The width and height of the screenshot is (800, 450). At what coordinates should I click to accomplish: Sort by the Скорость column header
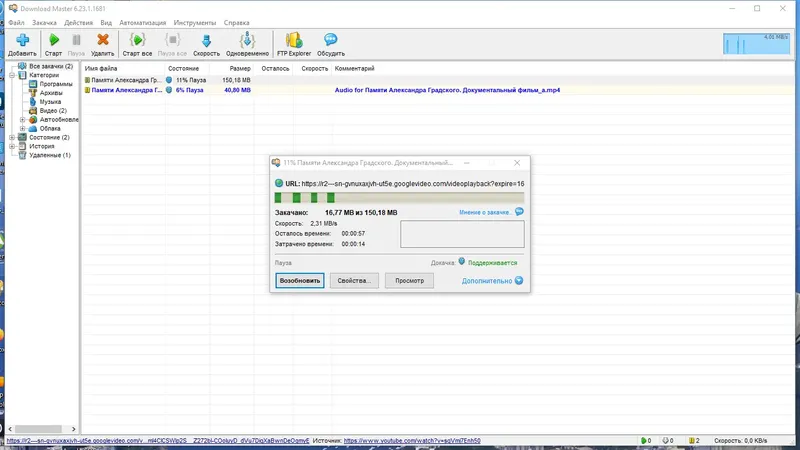(313, 68)
